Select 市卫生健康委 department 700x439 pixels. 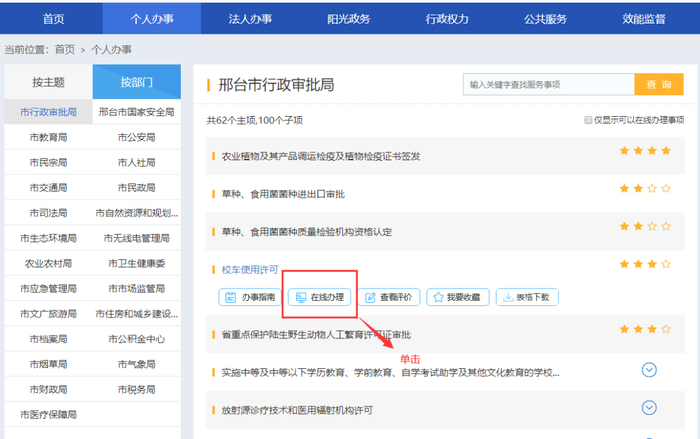tap(137, 263)
